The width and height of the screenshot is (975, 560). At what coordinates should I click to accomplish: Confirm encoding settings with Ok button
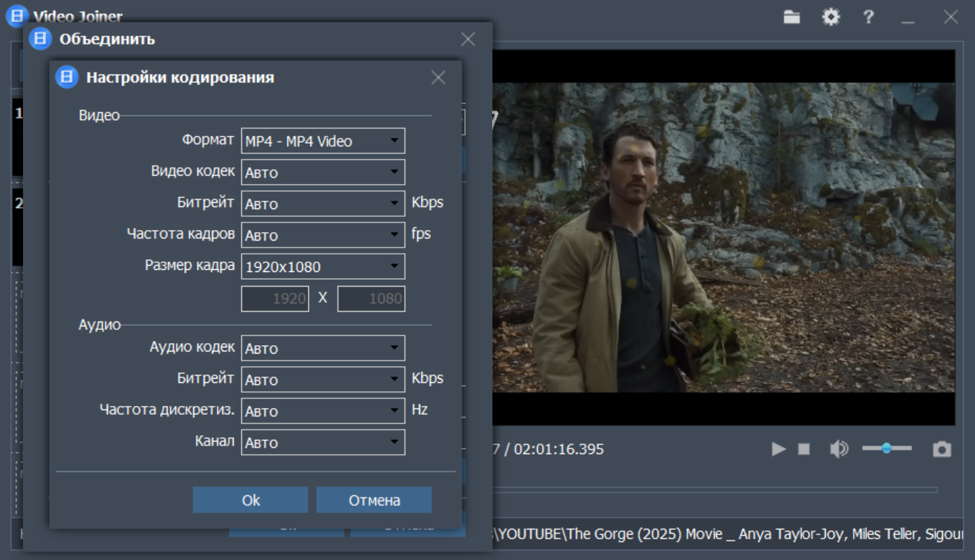pos(250,500)
